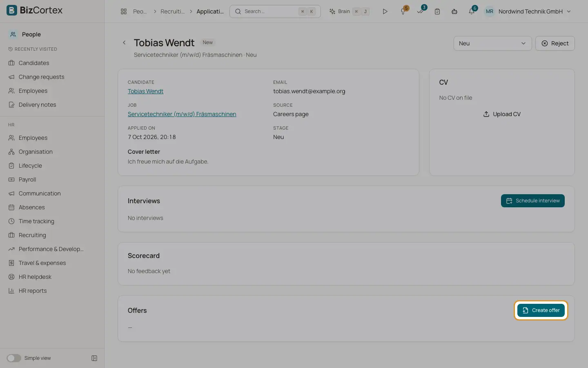
Task: Open HR helpdesk in the sidebar
Action: (52, 277)
